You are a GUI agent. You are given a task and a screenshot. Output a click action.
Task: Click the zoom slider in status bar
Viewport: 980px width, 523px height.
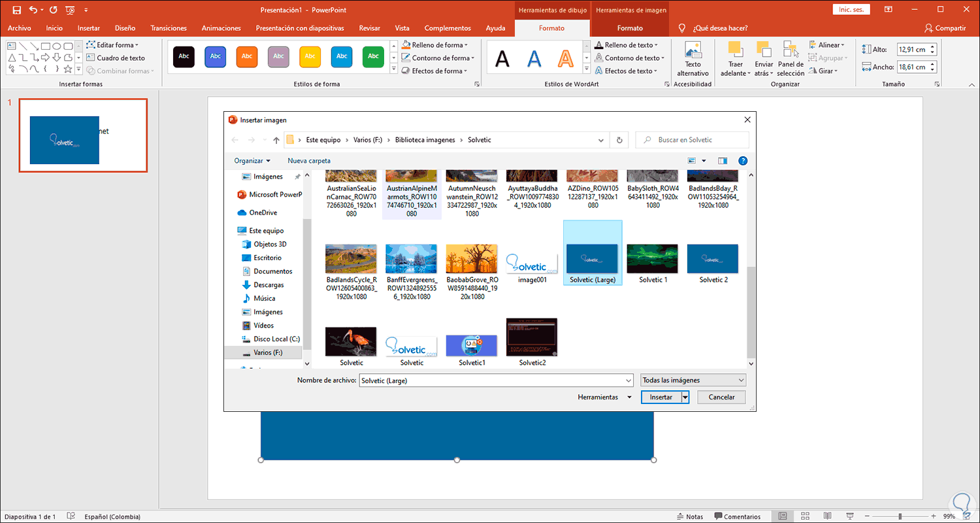[900, 516]
